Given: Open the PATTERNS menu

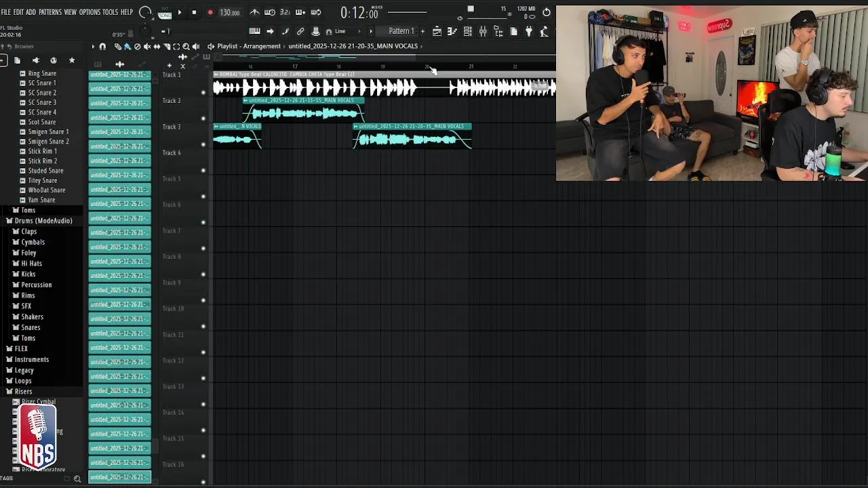Looking at the screenshot, I should pyautogui.click(x=50, y=12).
